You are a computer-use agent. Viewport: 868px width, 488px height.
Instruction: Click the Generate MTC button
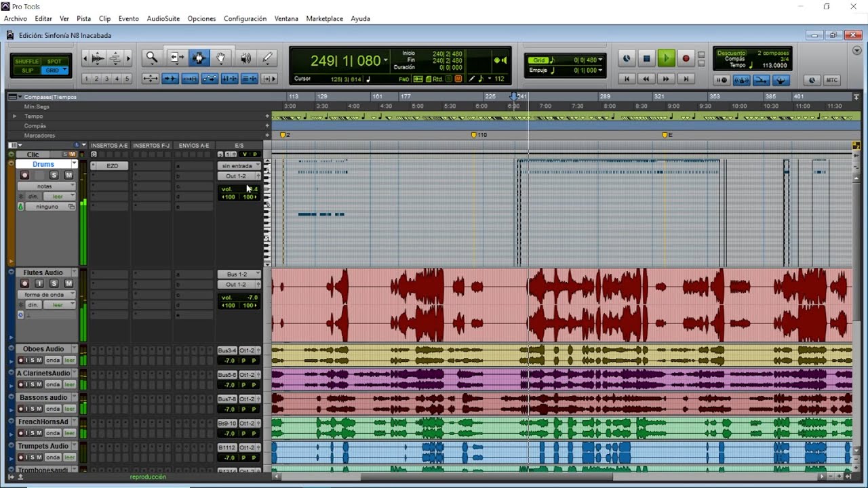coord(832,80)
